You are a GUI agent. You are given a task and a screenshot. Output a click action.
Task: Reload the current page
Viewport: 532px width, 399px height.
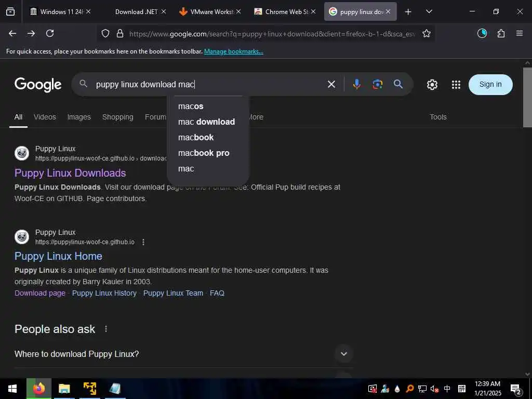click(50, 33)
